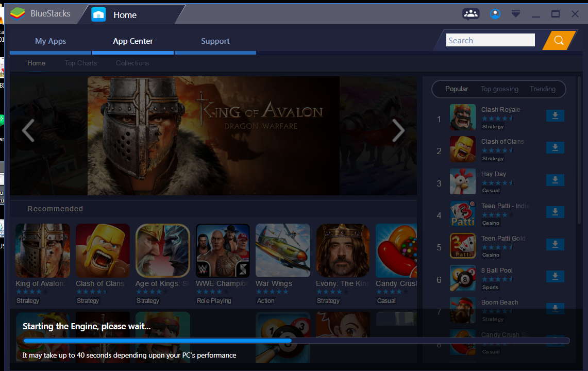Image resolution: width=588 pixels, height=371 pixels.
Task: Select the Top grossing ranking filter
Action: 499,89
